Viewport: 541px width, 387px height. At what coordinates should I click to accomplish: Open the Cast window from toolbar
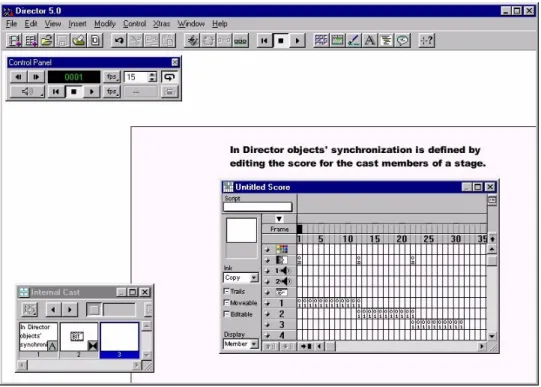[337, 41]
